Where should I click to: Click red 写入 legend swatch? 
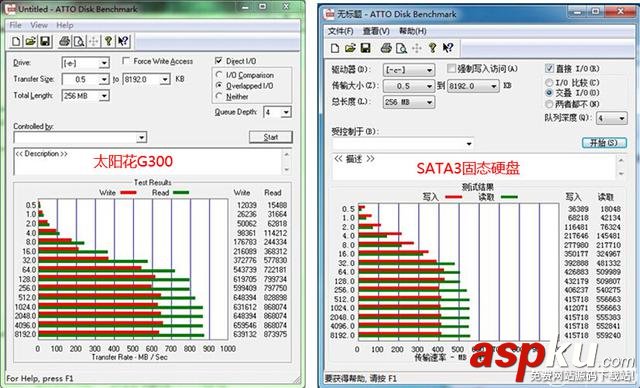click(x=453, y=197)
